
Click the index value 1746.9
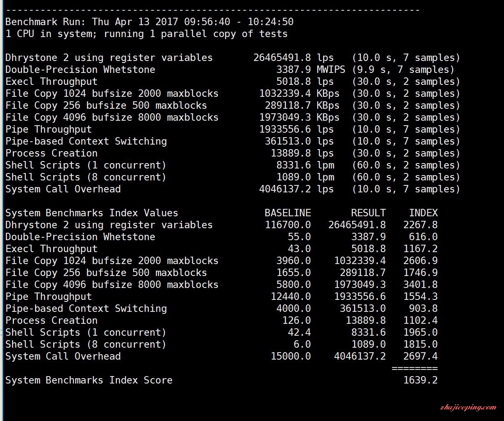[x=421, y=273]
